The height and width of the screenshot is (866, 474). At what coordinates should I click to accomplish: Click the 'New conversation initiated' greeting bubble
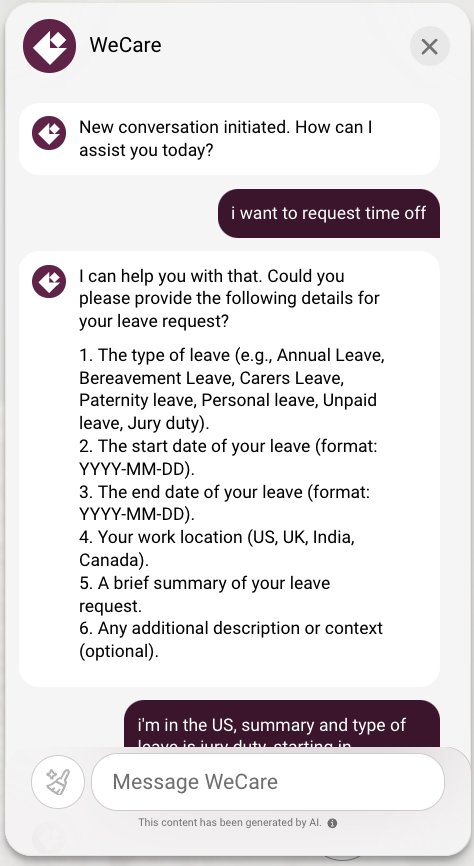(x=229, y=139)
